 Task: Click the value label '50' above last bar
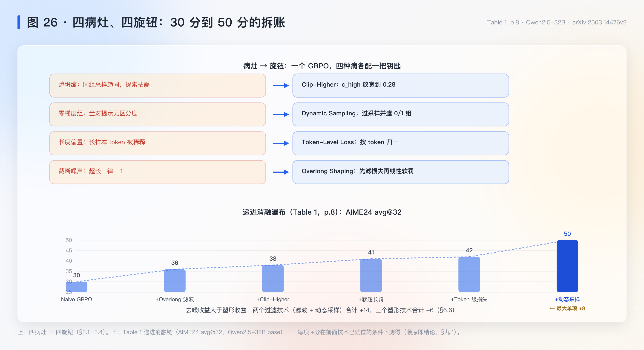point(567,234)
